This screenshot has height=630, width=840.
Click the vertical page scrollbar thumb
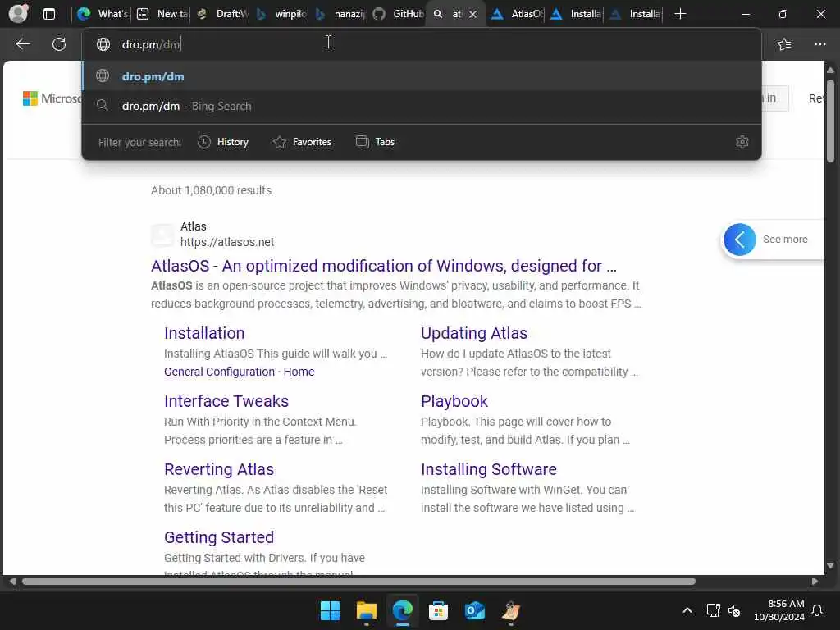pyautogui.click(x=830, y=121)
